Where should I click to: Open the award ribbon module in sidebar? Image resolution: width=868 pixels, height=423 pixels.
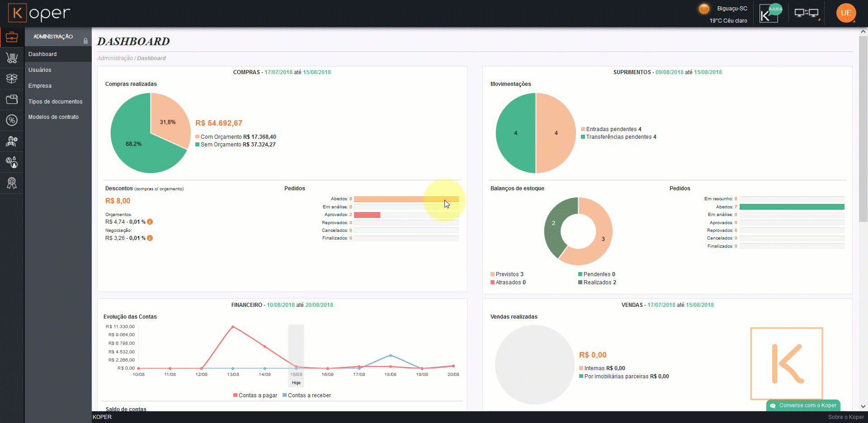click(12, 183)
